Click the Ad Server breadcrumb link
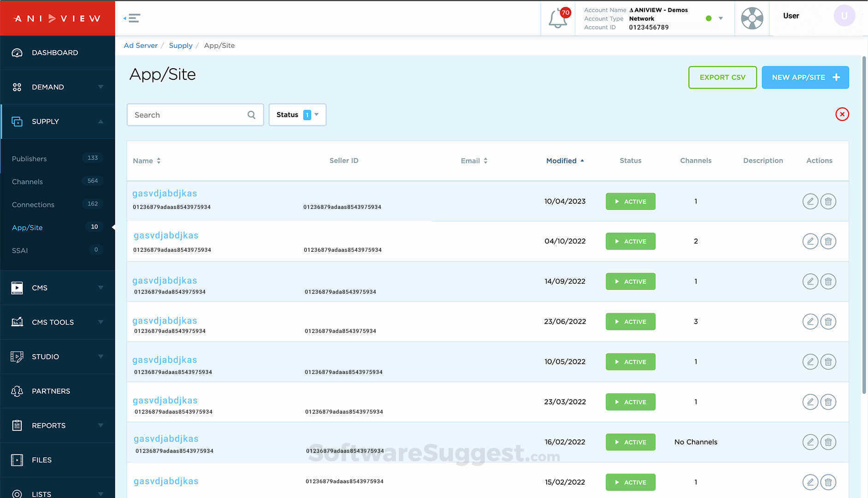Viewport: 868px width, 498px height. (141, 45)
